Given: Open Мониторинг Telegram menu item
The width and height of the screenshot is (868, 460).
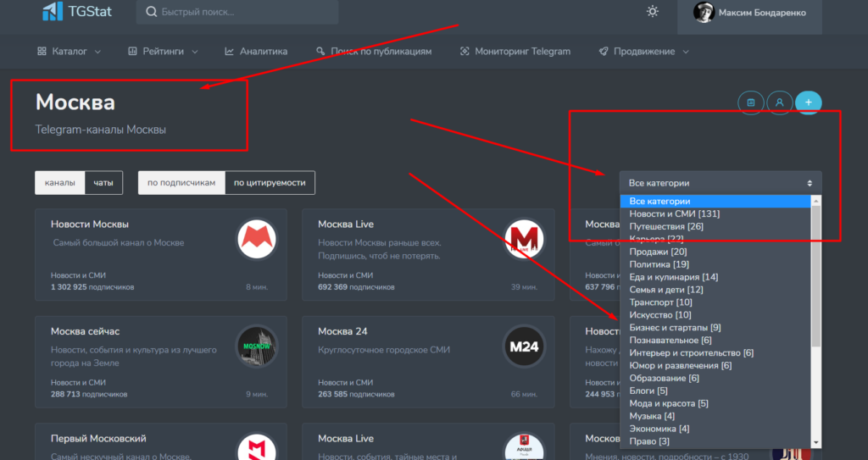Looking at the screenshot, I should coord(515,52).
